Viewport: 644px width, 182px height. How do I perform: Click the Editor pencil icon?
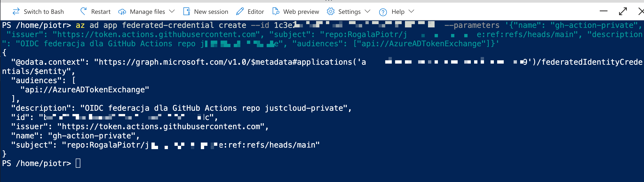coord(240,11)
